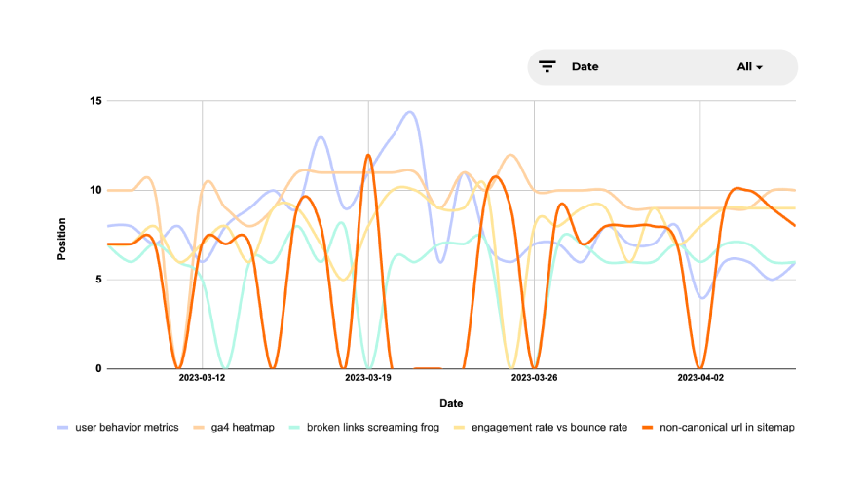Open the All dropdown arrow
Screen dimensions: 868x488
760,67
